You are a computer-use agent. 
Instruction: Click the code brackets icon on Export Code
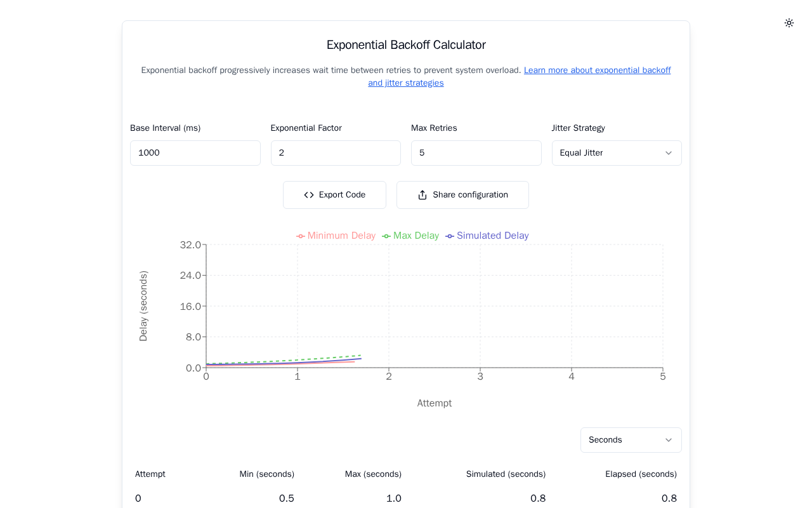pyautogui.click(x=309, y=195)
